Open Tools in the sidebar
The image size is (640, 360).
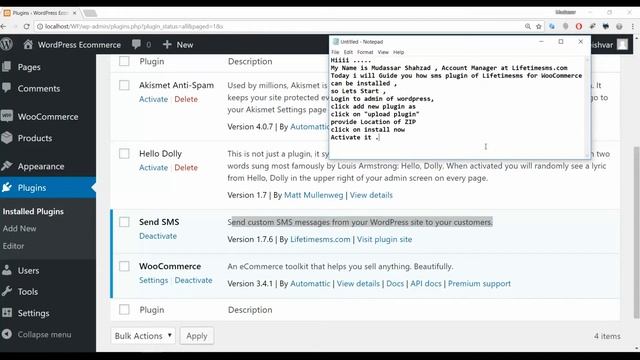pos(28,291)
